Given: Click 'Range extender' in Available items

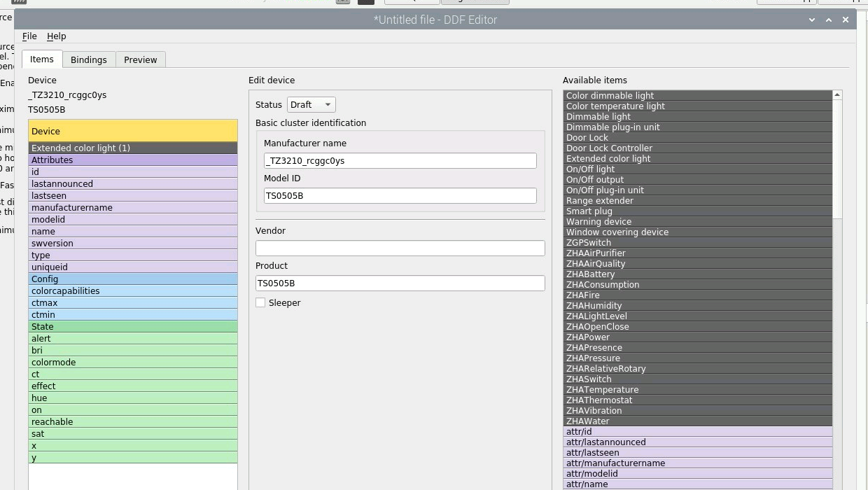Looking at the screenshot, I should click(x=698, y=201).
